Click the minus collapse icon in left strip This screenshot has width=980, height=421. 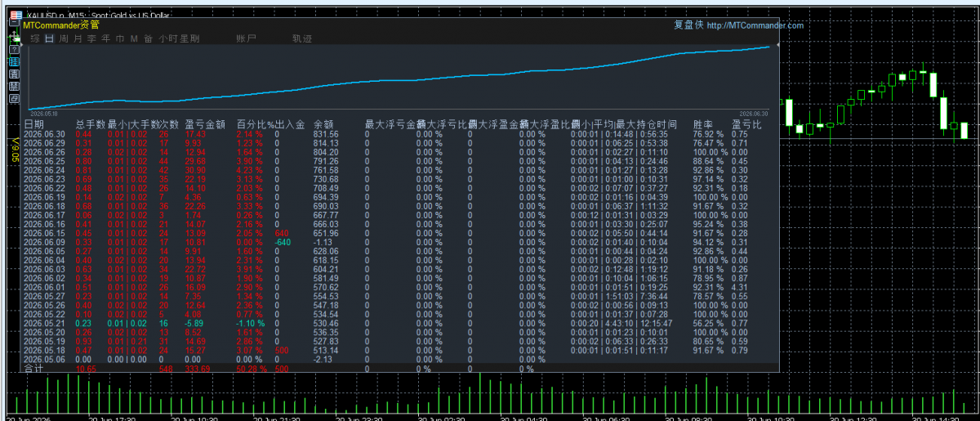[x=14, y=22]
